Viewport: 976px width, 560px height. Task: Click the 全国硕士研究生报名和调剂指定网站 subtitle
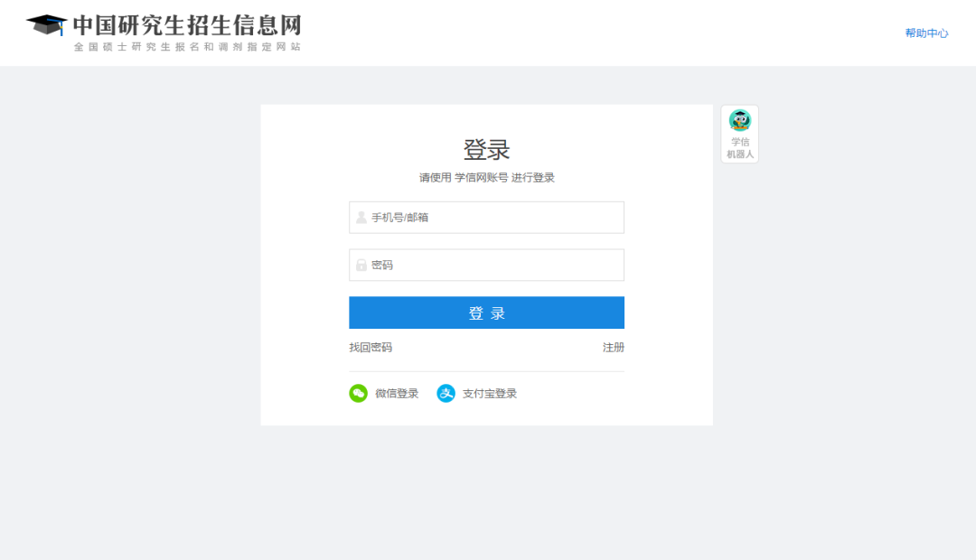pos(187,46)
